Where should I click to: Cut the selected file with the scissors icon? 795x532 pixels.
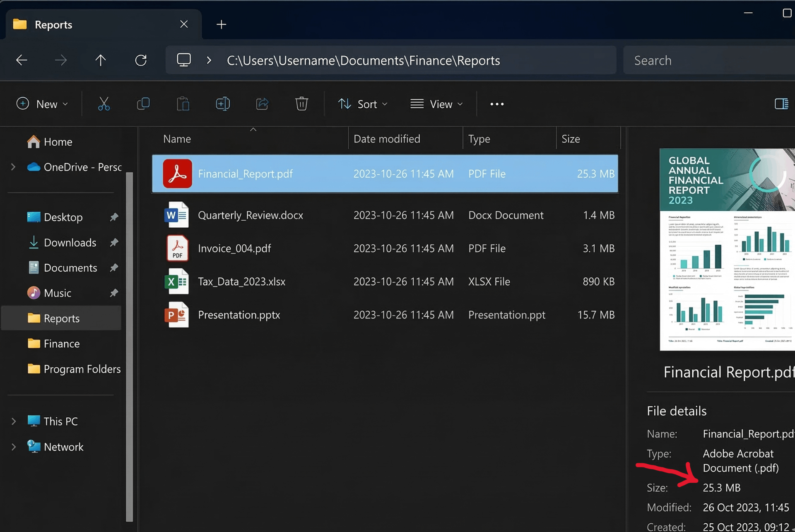point(104,104)
